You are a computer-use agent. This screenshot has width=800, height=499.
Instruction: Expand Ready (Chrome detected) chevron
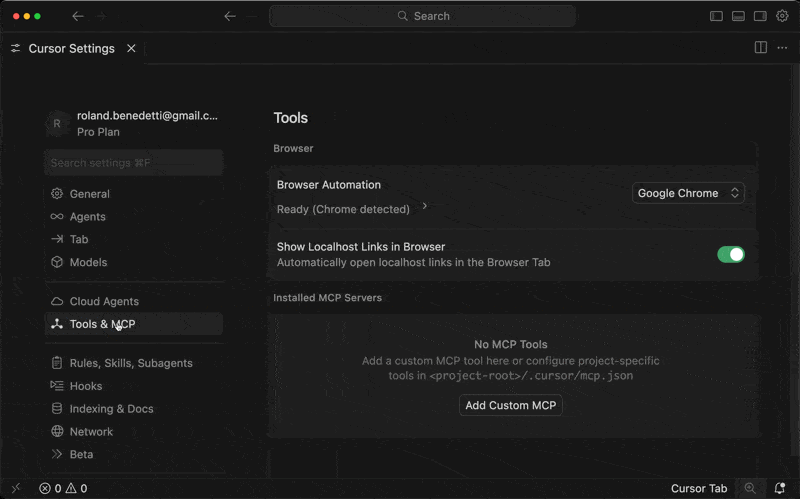pyautogui.click(x=425, y=206)
